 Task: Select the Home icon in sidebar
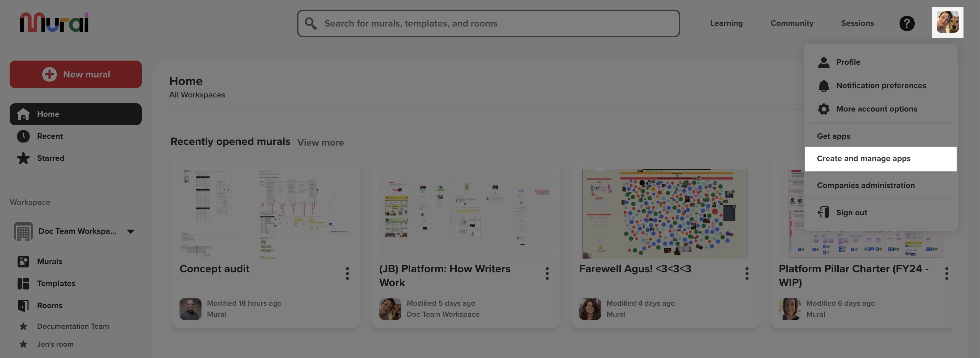click(23, 114)
